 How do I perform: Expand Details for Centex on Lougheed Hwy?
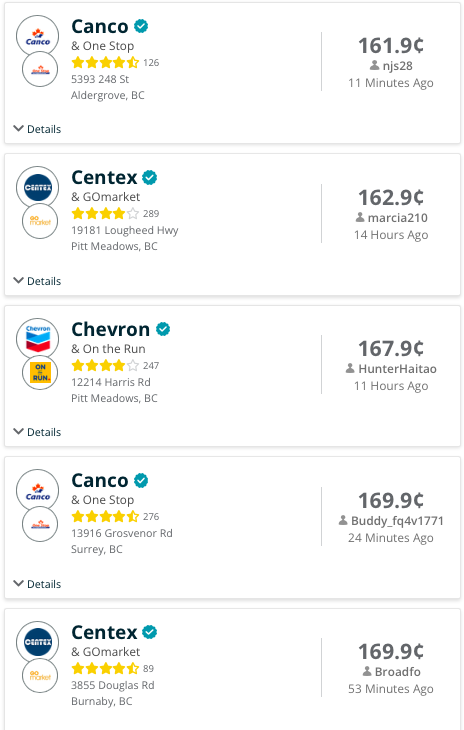coord(37,281)
